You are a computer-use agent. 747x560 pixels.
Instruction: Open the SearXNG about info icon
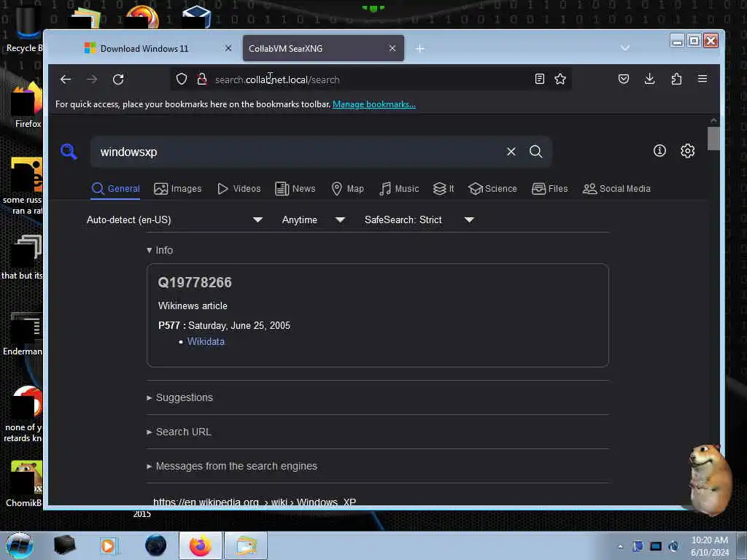pos(659,151)
